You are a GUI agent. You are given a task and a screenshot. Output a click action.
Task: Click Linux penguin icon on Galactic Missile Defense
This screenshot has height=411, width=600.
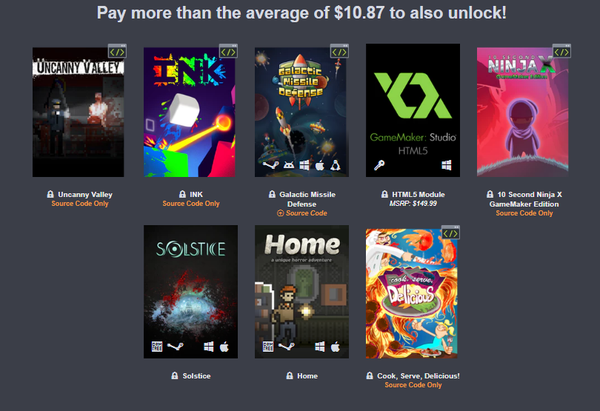point(336,165)
